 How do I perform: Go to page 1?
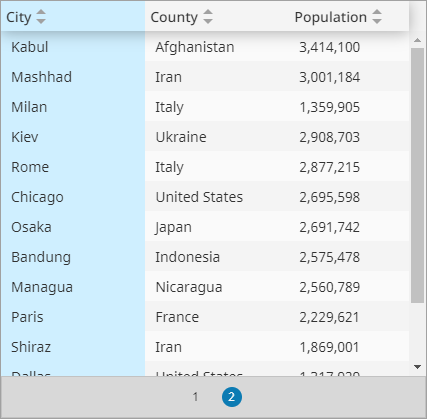(x=195, y=397)
